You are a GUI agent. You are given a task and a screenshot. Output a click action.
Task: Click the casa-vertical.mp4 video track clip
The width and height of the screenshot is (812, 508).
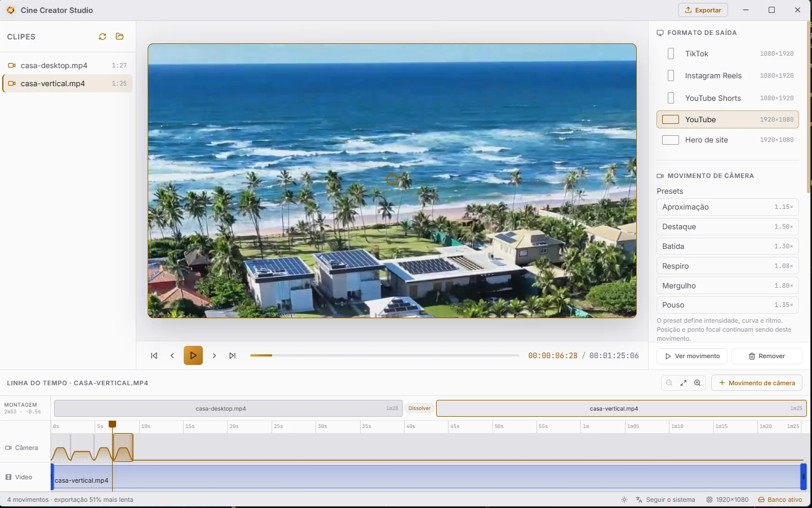coord(428,477)
